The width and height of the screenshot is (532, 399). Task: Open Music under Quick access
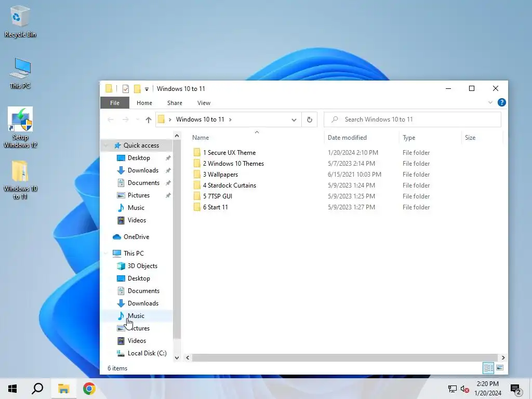[x=136, y=208]
